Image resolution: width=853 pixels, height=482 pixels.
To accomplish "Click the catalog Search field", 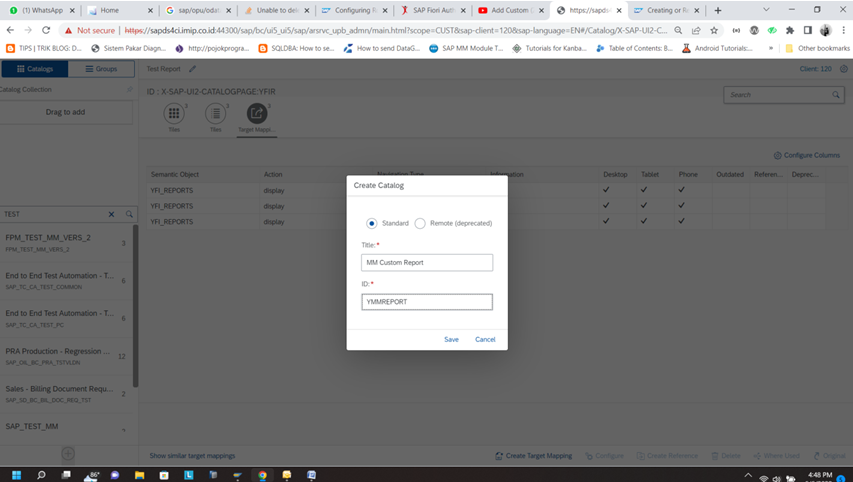I will [x=783, y=95].
